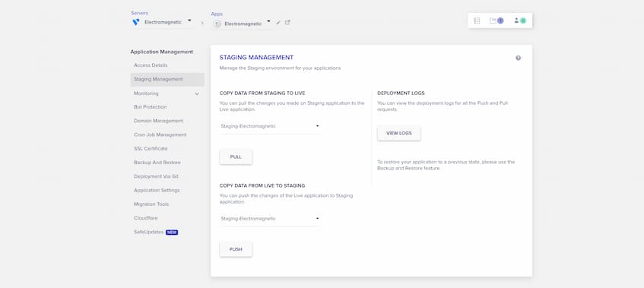Click the COPY DATA FROM STAGING TO LIVE heading

pyautogui.click(x=262, y=93)
